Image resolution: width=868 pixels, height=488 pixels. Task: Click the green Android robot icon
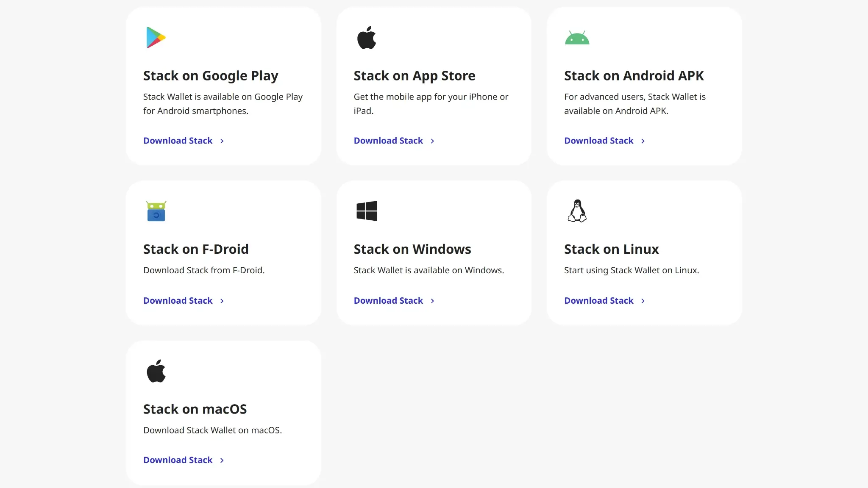pos(577,38)
